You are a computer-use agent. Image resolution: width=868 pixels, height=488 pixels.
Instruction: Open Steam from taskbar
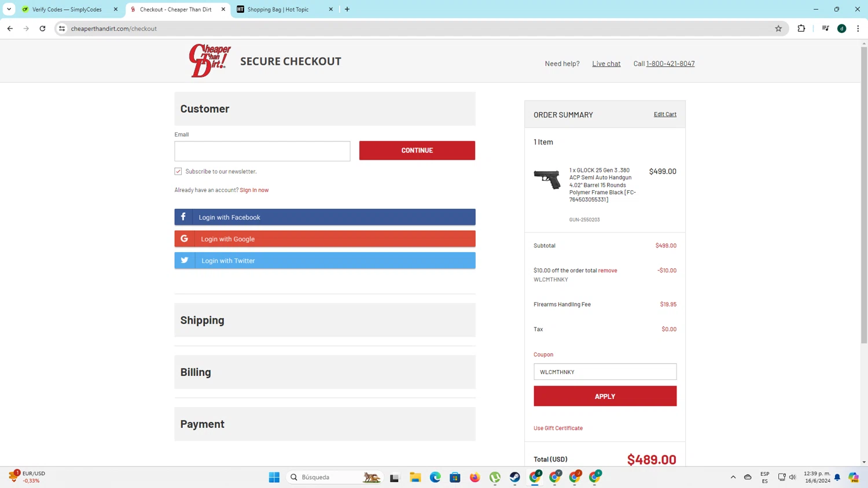tap(515, 477)
